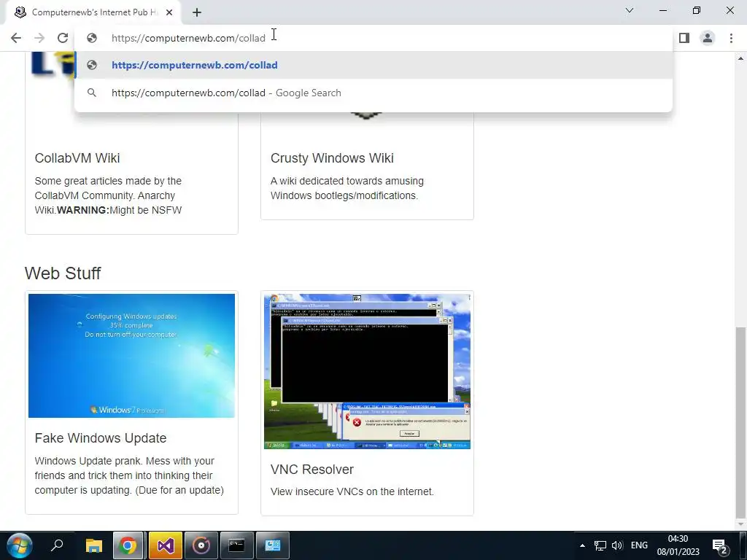Open a new tab with the plus button
Screen dimensions: 747x560
197,12
